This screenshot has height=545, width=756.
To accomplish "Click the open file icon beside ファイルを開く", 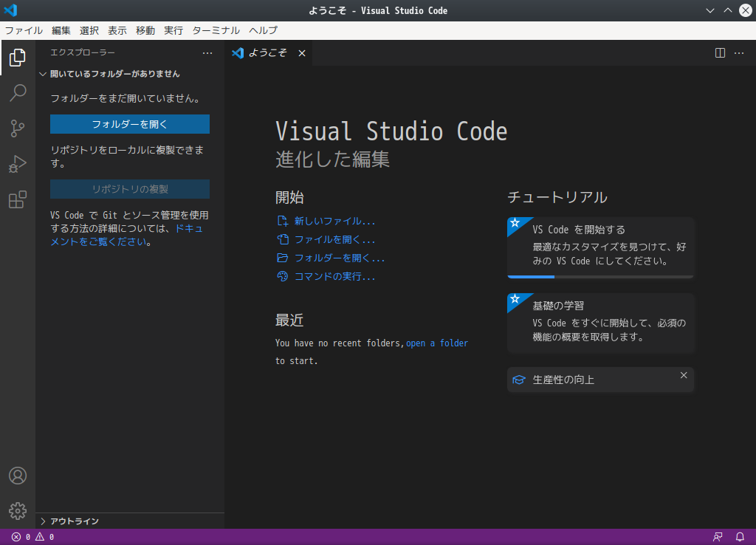I will pyautogui.click(x=283, y=239).
